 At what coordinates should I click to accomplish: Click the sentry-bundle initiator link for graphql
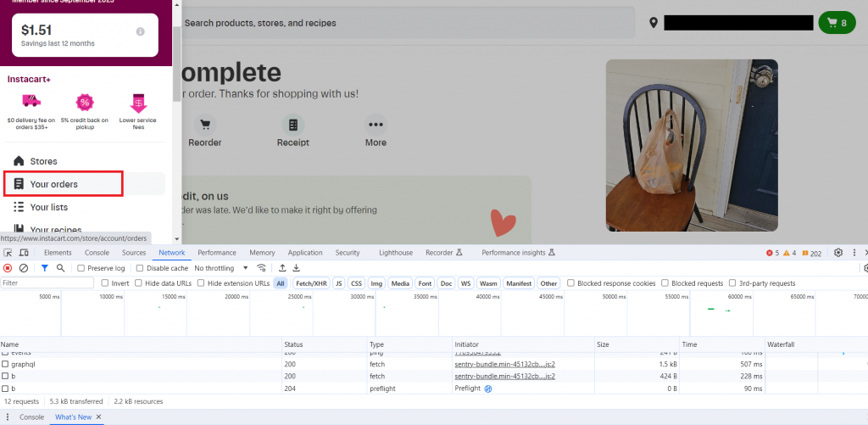coord(505,365)
